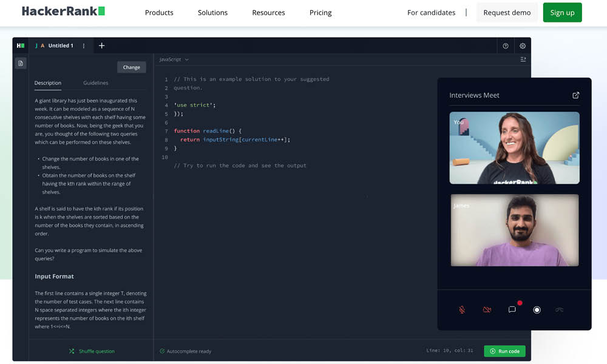Pop out the Interviews Meet panel
Image resolution: width=607 pixels, height=364 pixels.
[x=575, y=95]
